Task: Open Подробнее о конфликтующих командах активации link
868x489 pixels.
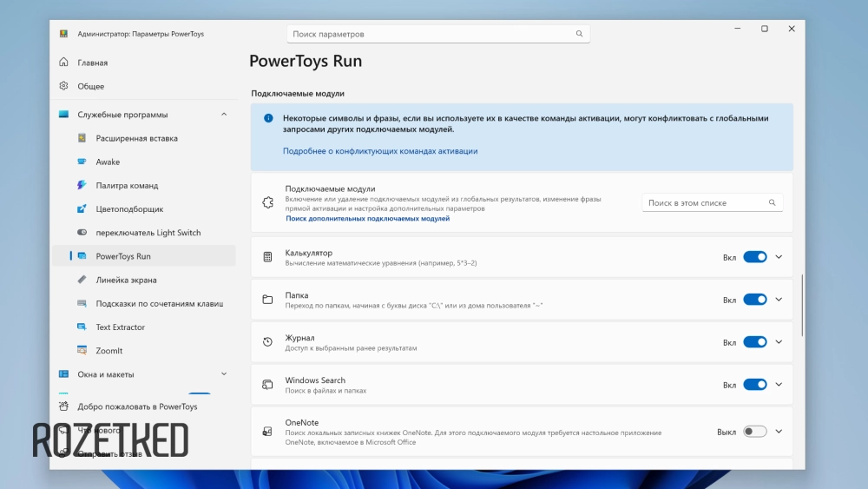Action: click(379, 151)
